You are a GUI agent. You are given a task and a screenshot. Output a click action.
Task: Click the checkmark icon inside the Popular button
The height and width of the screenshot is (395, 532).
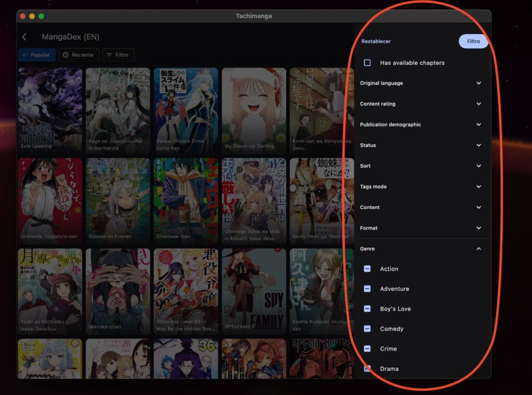click(25, 55)
